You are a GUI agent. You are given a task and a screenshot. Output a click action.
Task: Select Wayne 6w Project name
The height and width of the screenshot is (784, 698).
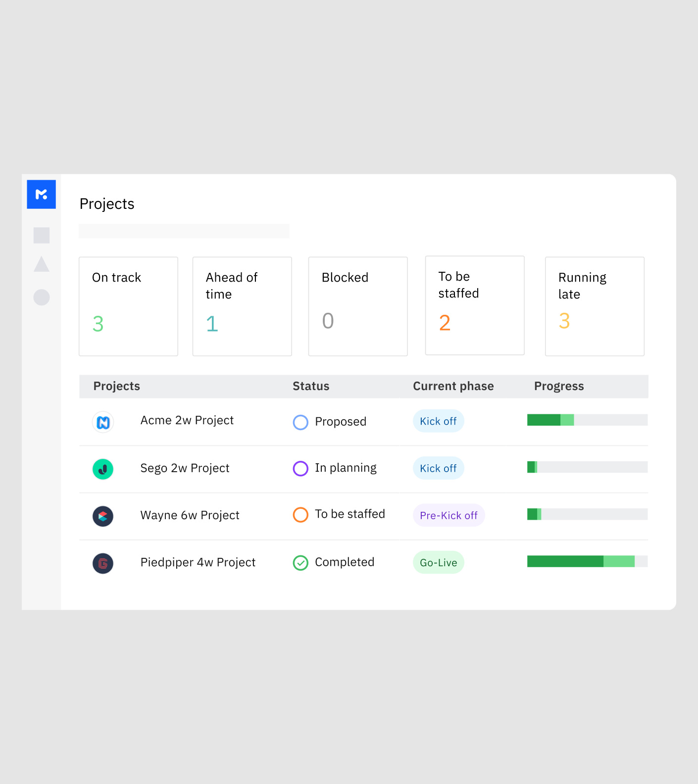(190, 515)
